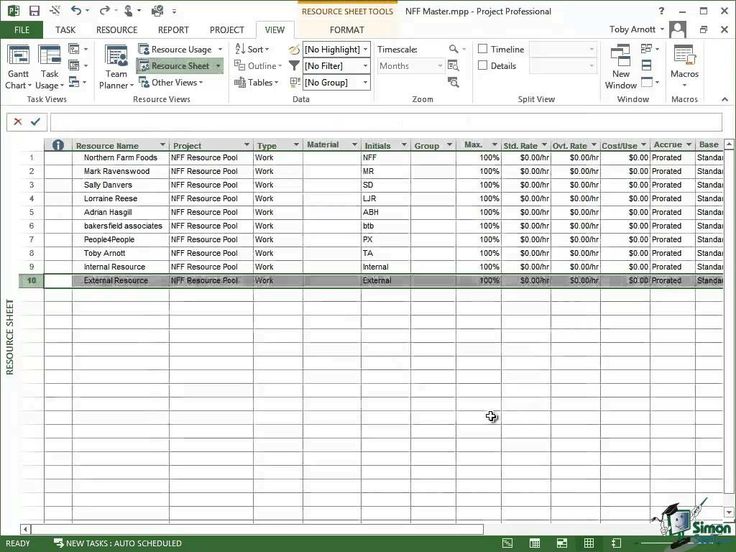Click the Outline icon

click(240, 66)
